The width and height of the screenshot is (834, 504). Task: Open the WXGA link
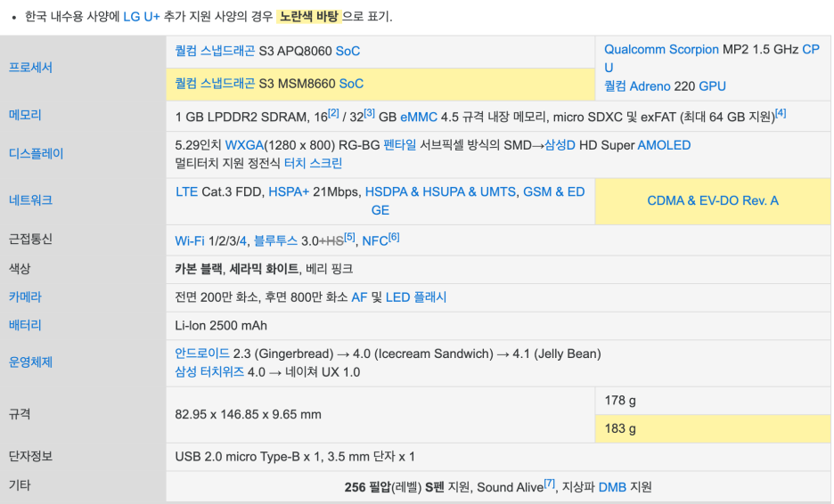point(244,145)
